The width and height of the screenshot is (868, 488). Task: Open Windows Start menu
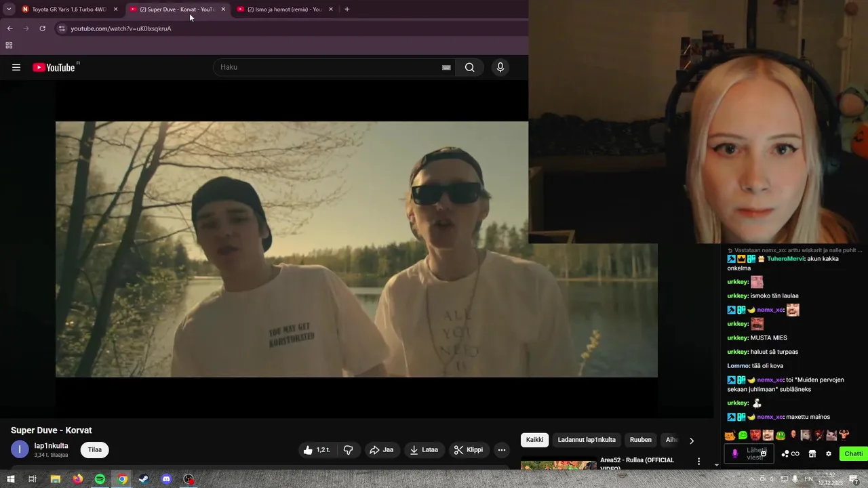pos(10,479)
